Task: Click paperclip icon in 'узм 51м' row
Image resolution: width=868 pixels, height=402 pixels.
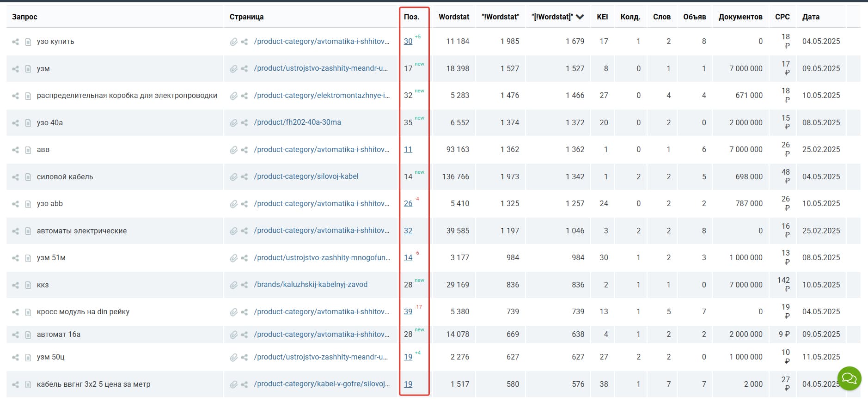Action: (x=233, y=258)
